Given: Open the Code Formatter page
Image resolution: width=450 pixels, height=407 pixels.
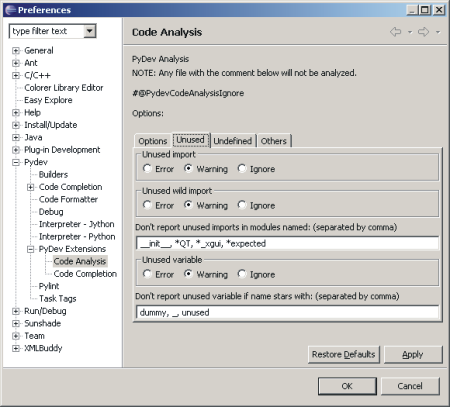Looking at the screenshot, I should [68, 199].
